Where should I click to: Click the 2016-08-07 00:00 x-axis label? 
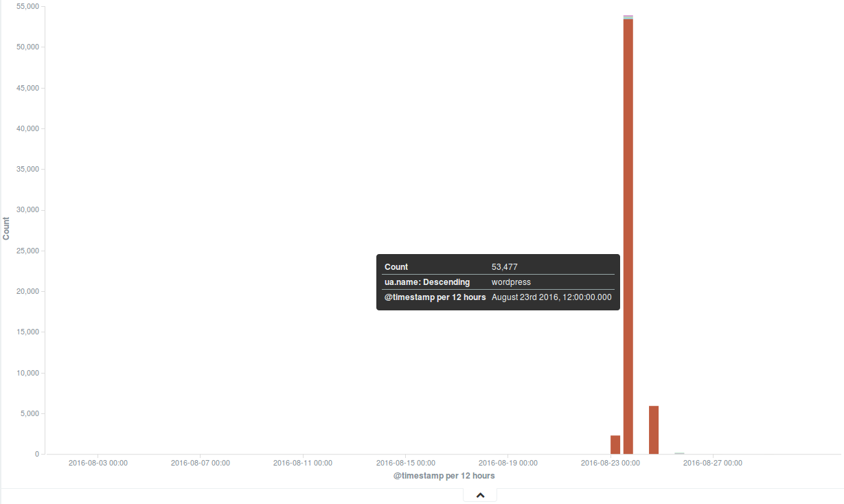pos(201,463)
